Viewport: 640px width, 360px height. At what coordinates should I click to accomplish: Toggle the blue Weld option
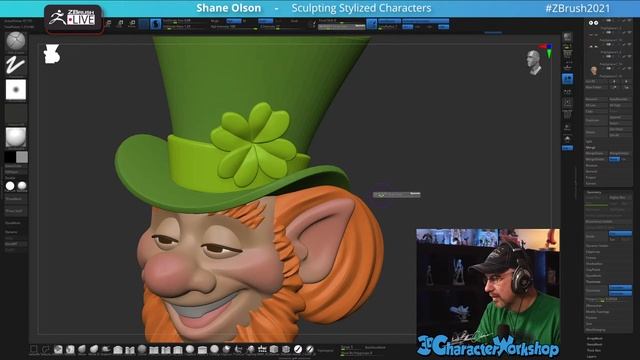[614, 159]
